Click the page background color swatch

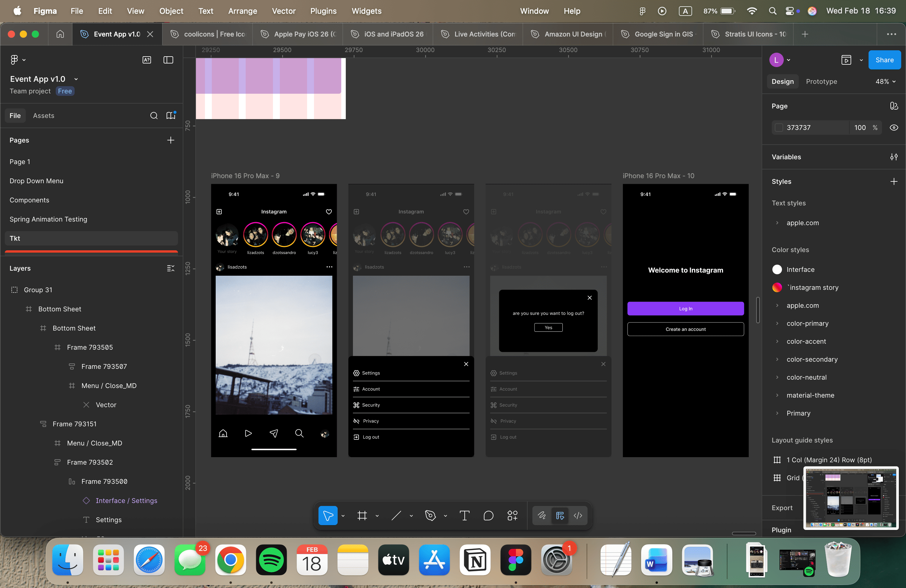[779, 128]
